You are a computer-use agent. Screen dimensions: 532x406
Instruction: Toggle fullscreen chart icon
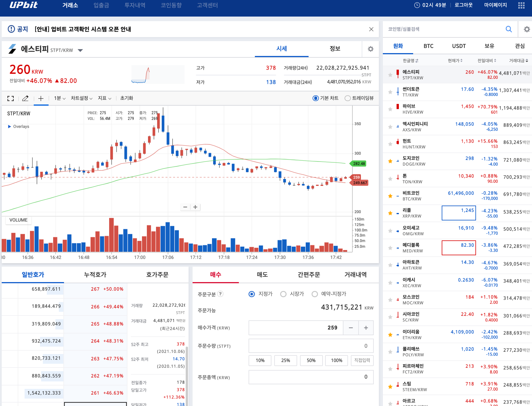[x=11, y=98]
